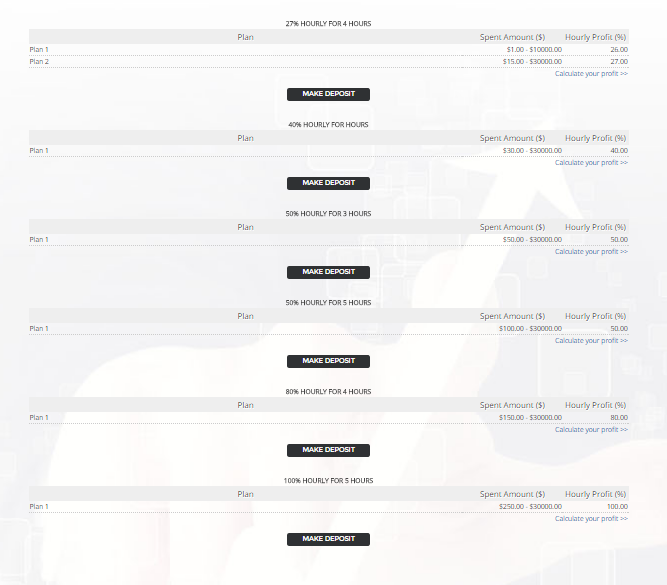The height and width of the screenshot is (585, 667).
Task: Open Calculate your profit link for 27% plan
Action: pos(591,74)
